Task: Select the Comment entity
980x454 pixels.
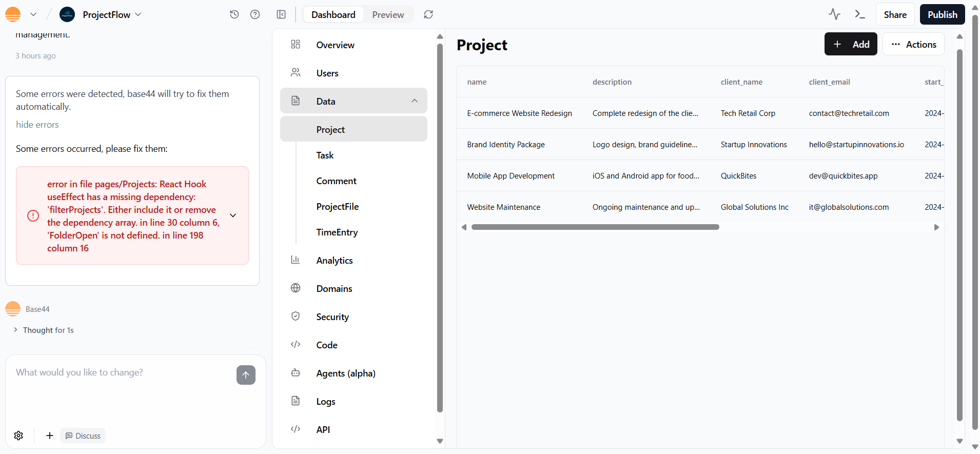Action: [336, 181]
